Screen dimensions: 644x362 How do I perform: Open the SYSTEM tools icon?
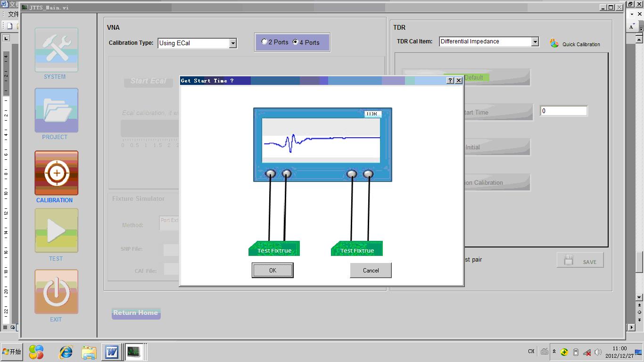tap(56, 50)
